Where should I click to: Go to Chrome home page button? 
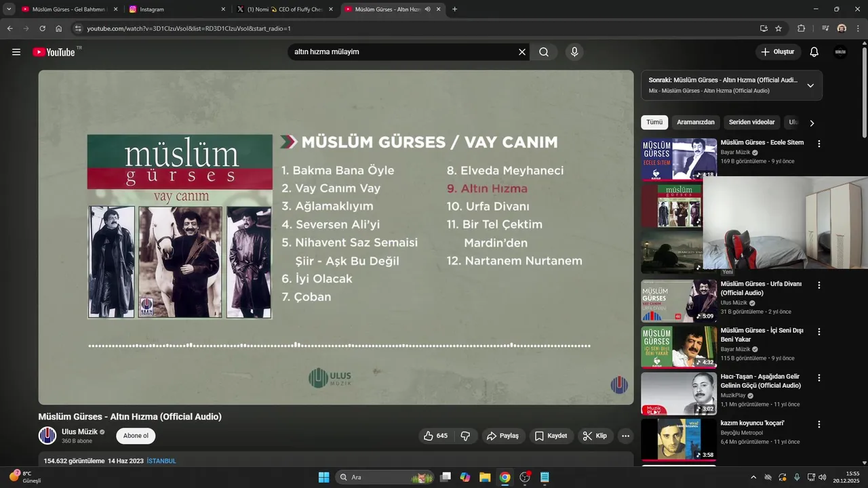click(59, 28)
